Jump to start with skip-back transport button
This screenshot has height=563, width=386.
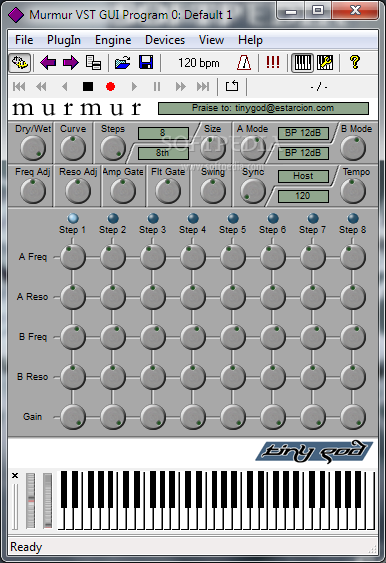click(x=19, y=87)
